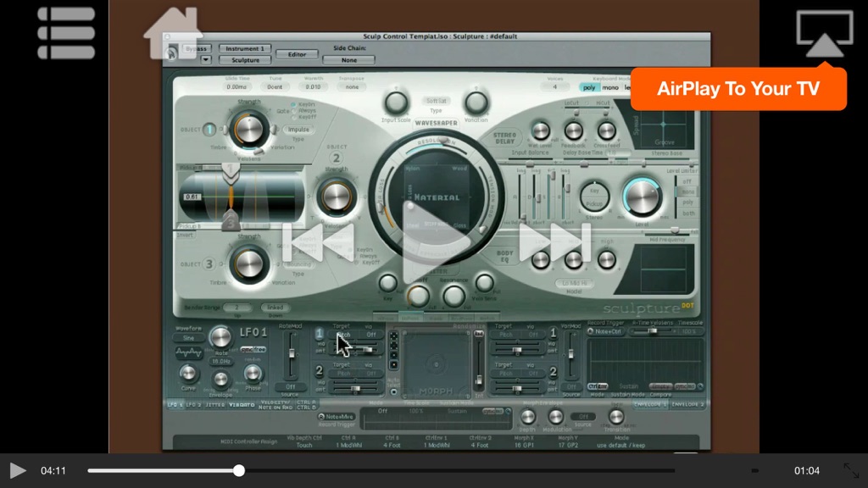Open the Soft Sat waveshaper type menu

pos(437,101)
